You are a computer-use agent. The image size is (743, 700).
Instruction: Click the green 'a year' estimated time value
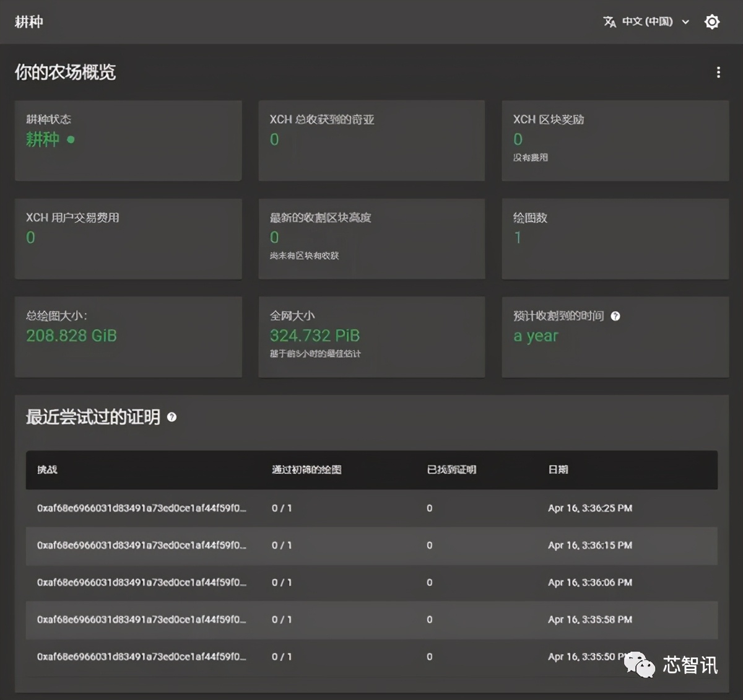click(535, 336)
